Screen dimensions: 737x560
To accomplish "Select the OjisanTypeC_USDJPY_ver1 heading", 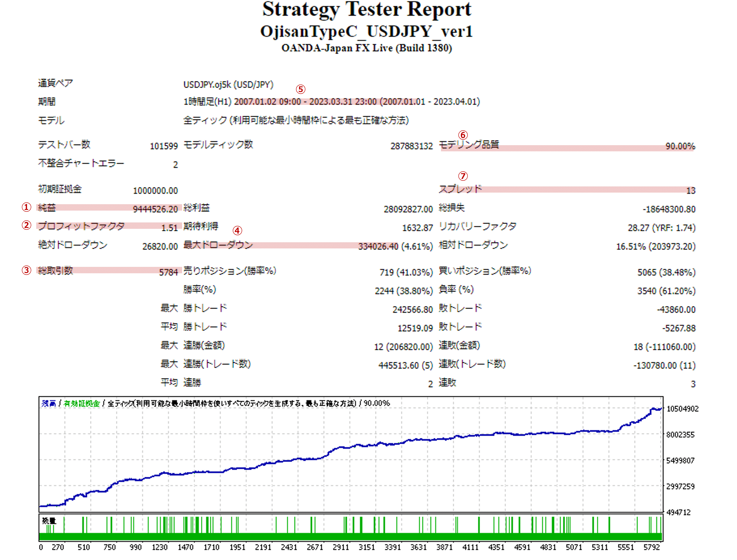I will click(366, 32).
